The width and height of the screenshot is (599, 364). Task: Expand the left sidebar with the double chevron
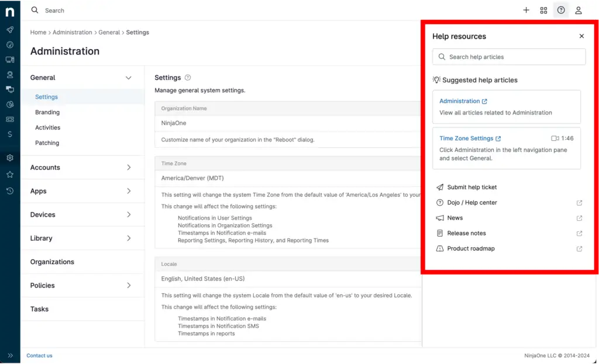[10, 355]
